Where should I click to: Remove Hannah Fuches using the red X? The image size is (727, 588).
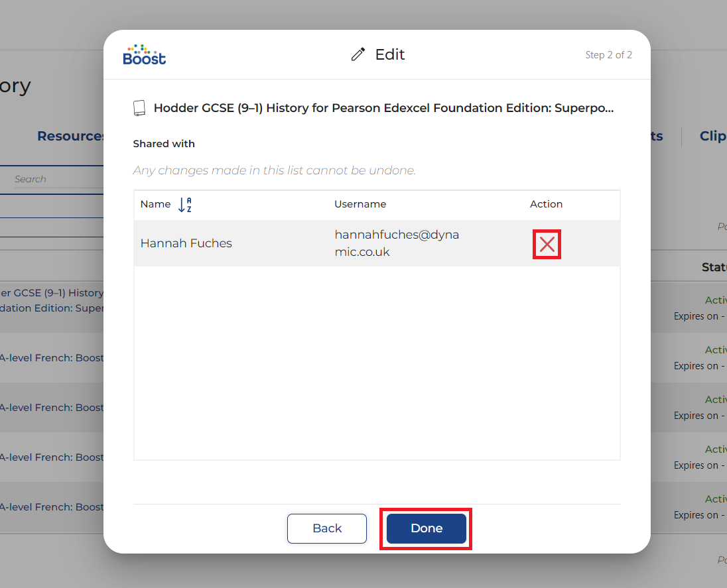(x=547, y=245)
